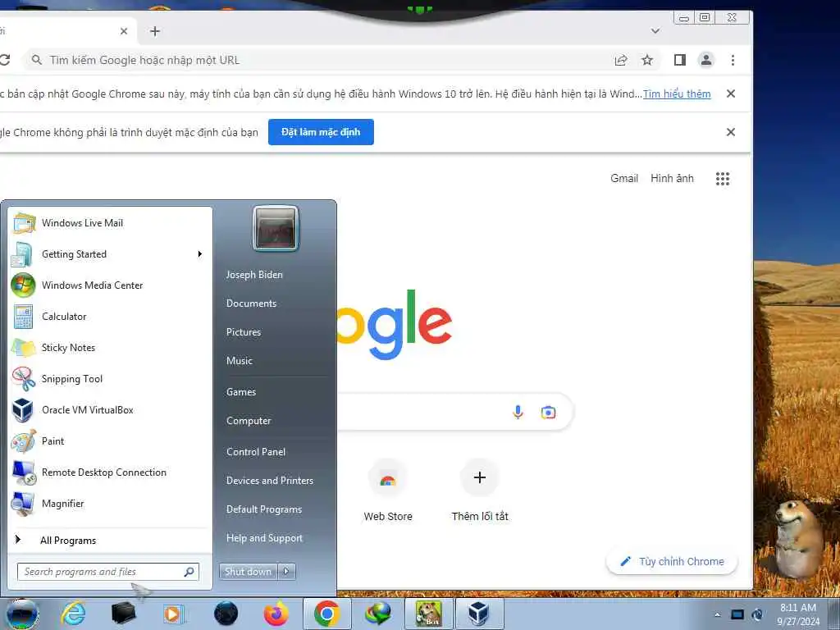Viewport: 840px width, 630px height.
Task: Open Help and Support
Action: [265, 538]
